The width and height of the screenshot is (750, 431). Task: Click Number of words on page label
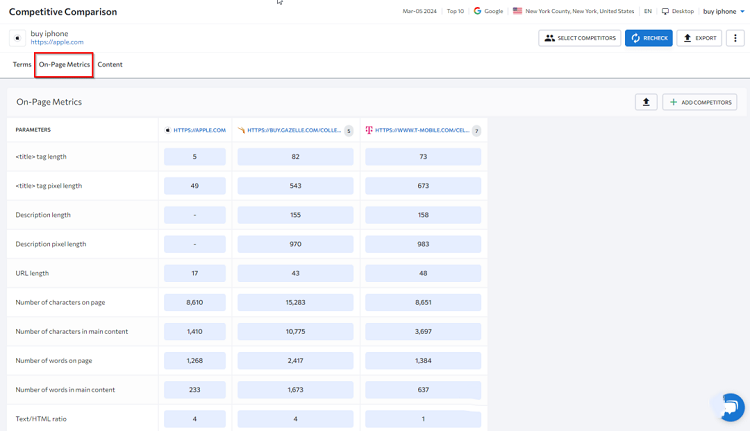click(x=54, y=361)
